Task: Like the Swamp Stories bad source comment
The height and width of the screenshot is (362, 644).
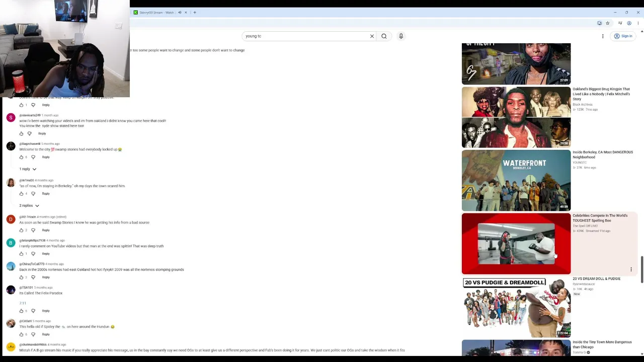Action: 21,230
